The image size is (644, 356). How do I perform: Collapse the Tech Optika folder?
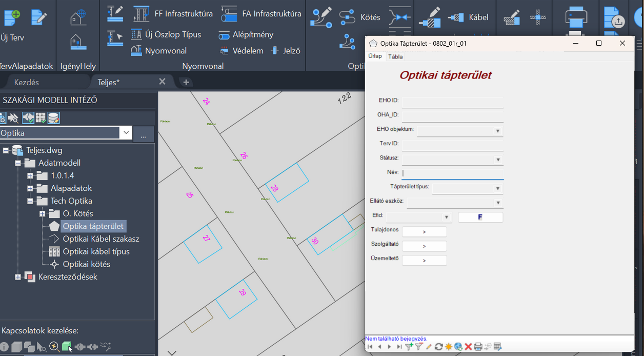(30, 201)
